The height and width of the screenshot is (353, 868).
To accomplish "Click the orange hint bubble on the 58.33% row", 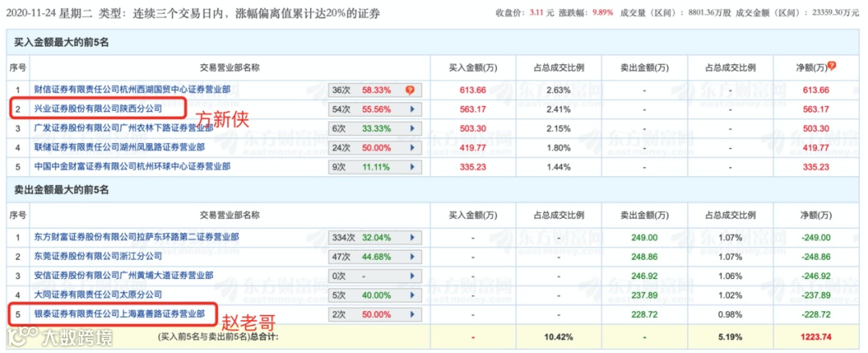I will click(x=410, y=90).
